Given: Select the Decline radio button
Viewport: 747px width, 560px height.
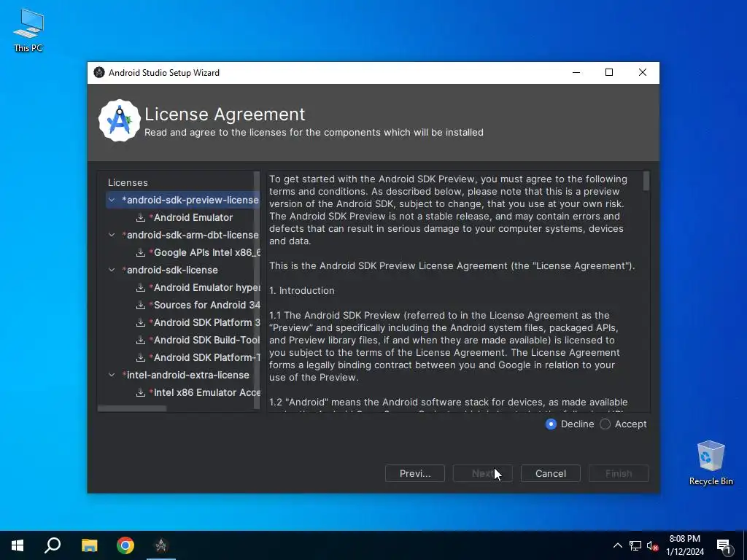Looking at the screenshot, I should [551, 424].
